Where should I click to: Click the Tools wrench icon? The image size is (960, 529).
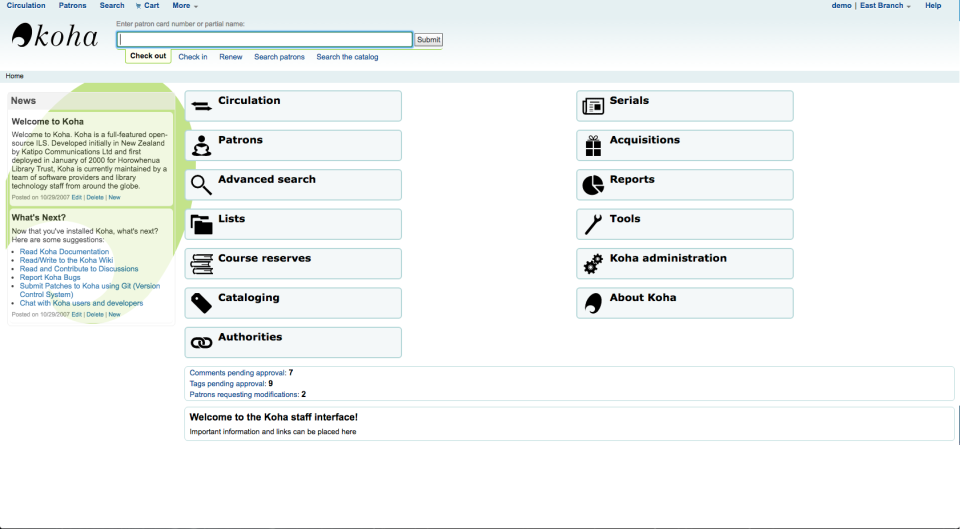pos(593,225)
